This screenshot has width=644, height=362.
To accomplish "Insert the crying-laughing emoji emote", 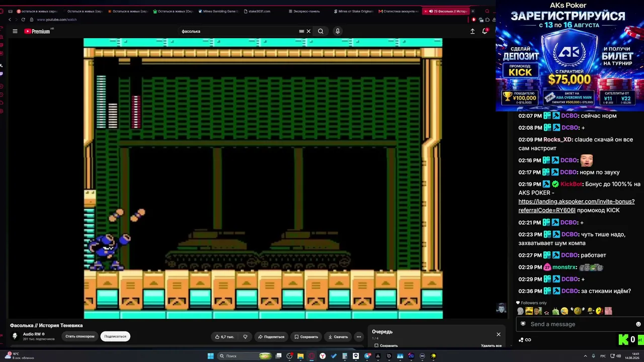I will coord(565,311).
